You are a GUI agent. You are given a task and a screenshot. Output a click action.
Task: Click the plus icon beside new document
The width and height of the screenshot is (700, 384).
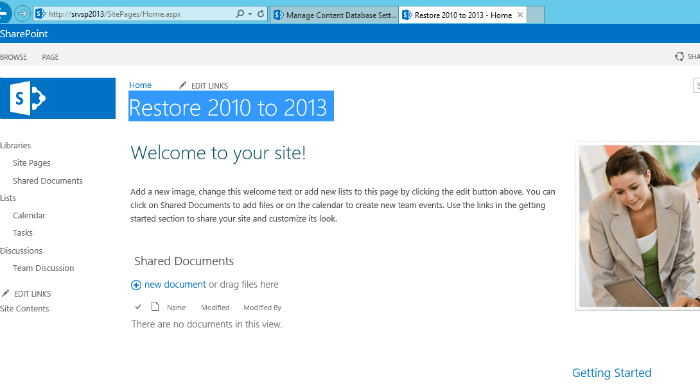point(136,285)
